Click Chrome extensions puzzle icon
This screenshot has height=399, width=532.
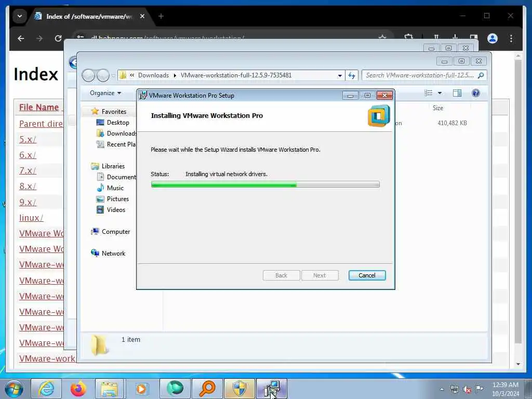409,37
